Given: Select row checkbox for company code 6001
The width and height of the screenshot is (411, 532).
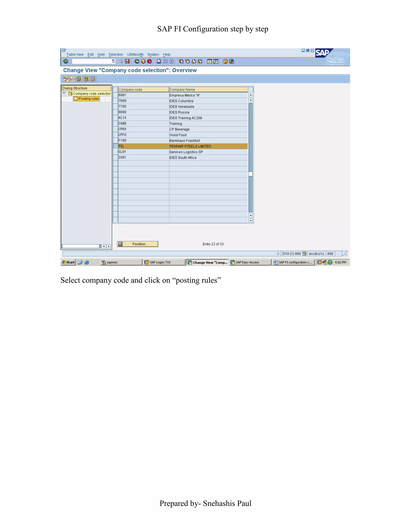Looking at the screenshot, I should pos(116,95).
